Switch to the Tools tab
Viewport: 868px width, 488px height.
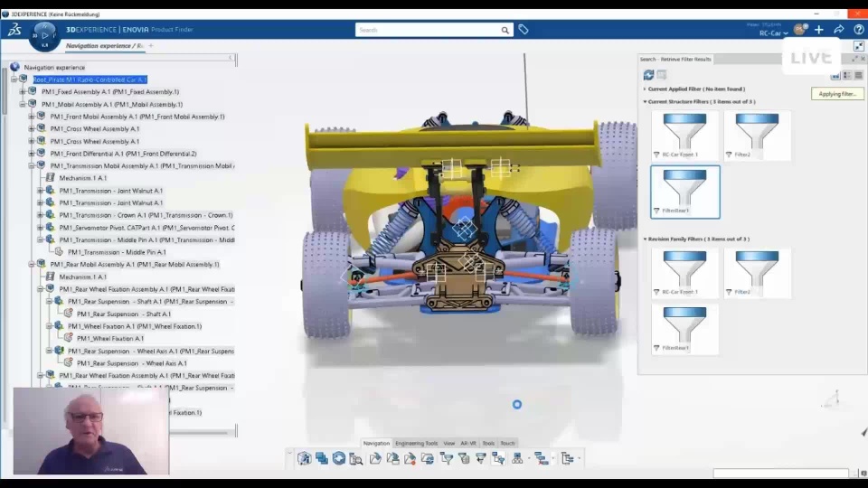coord(488,443)
